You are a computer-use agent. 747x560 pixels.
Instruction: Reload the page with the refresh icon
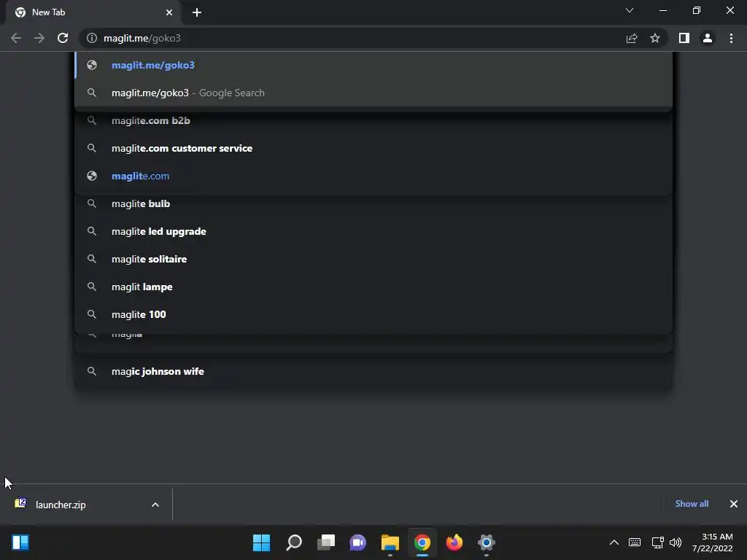pos(63,38)
